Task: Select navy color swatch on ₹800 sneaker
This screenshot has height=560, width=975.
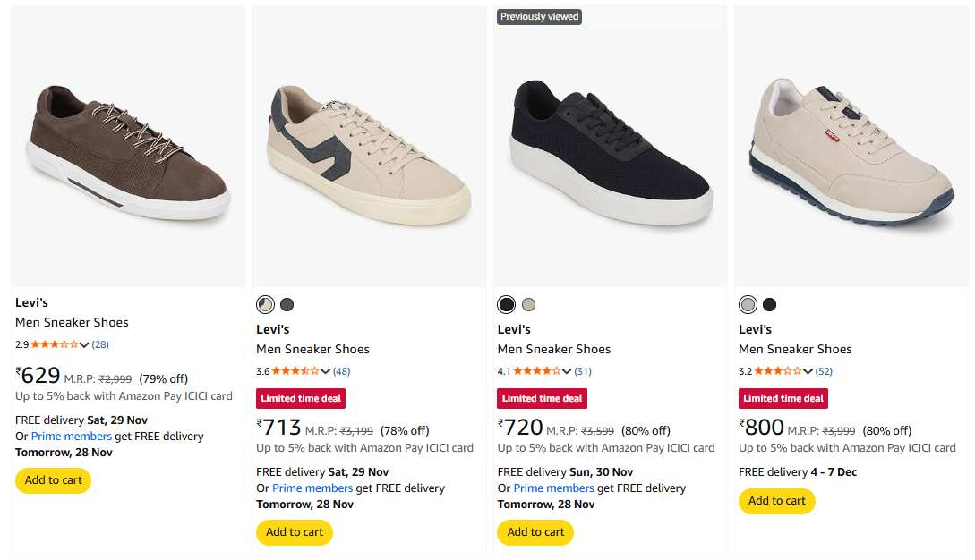Action: [x=769, y=304]
